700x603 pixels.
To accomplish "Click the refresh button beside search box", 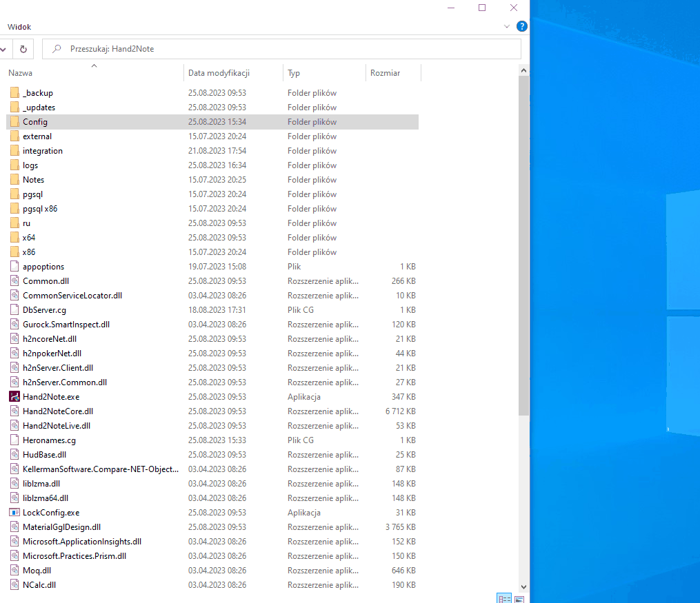I will pos(23,49).
